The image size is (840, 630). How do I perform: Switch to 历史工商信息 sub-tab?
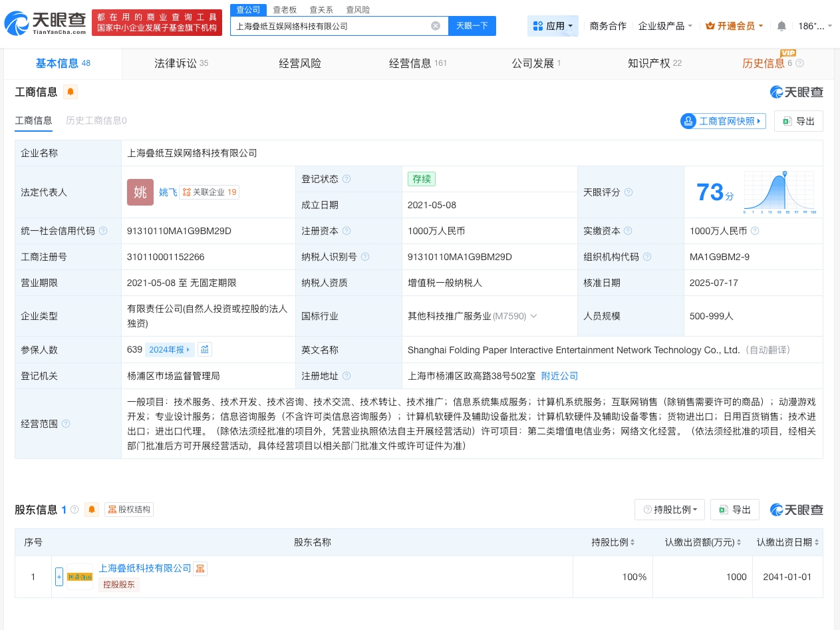[x=96, y=120]
